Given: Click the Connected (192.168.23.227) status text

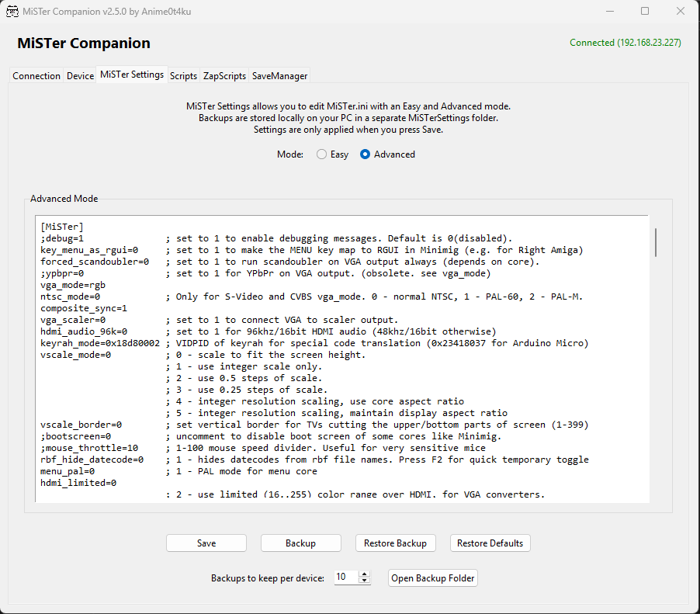Looking at the screenshot, I should [x=625, y=43].
